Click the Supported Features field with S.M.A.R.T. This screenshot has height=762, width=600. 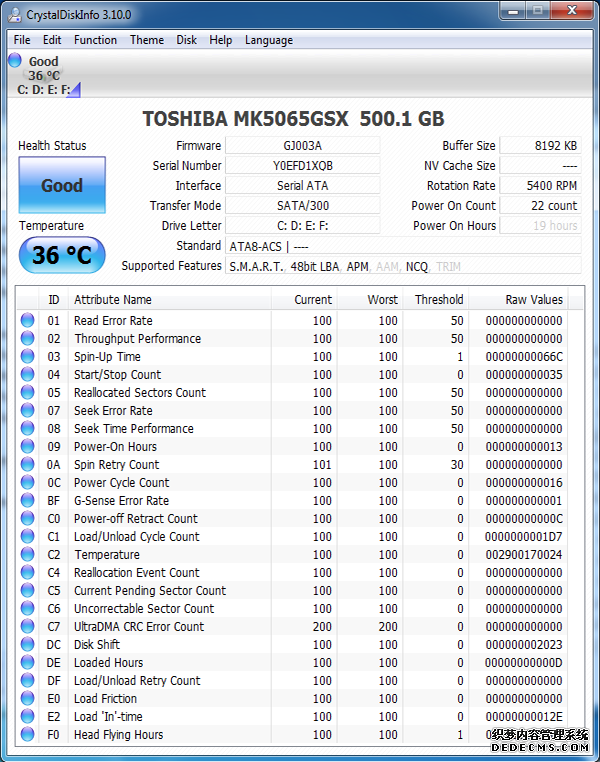(x=403, y=266)
